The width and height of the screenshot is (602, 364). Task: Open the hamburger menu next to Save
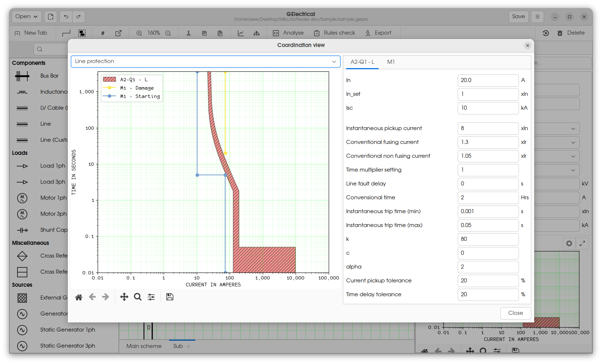click(x=537, y=17)
